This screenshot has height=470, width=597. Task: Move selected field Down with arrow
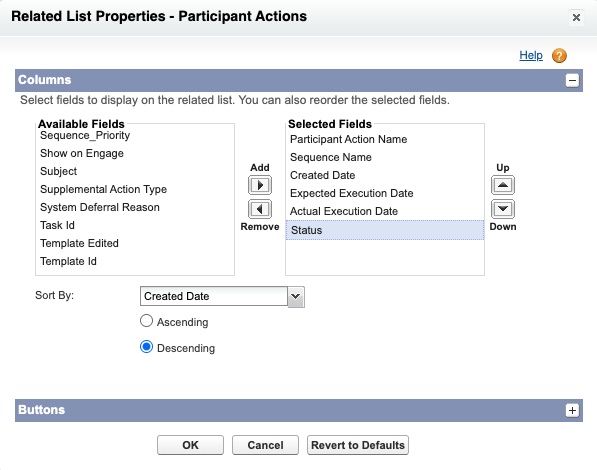pos(503,209)
